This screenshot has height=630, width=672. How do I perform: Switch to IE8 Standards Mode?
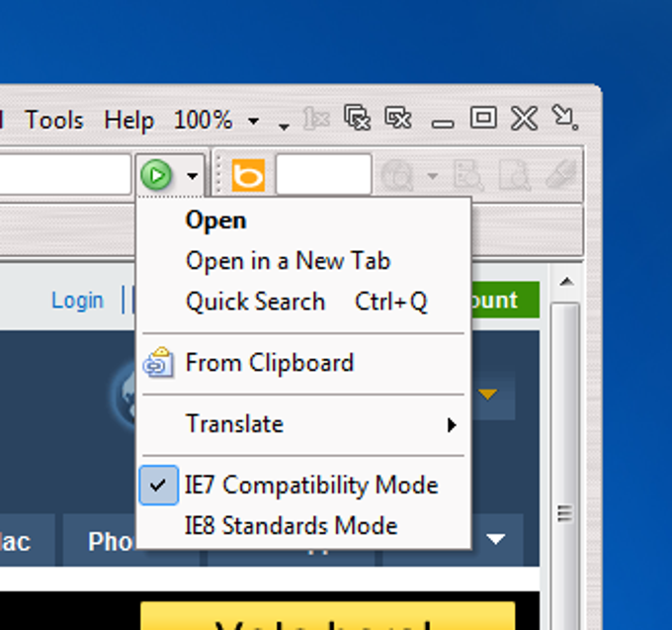pos(303,526)
